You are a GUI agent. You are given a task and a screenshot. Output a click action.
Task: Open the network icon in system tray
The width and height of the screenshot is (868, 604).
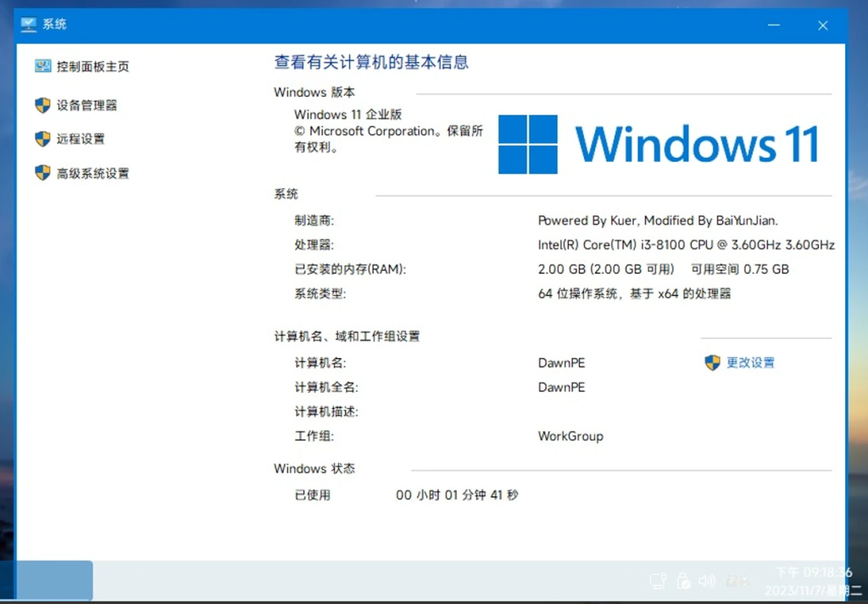[658, 581]
